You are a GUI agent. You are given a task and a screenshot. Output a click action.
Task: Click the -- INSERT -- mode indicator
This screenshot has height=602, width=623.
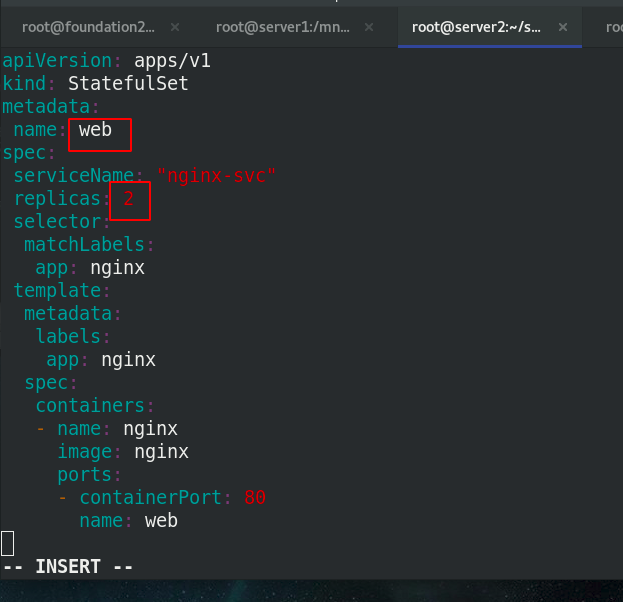(x=68, y=567)
